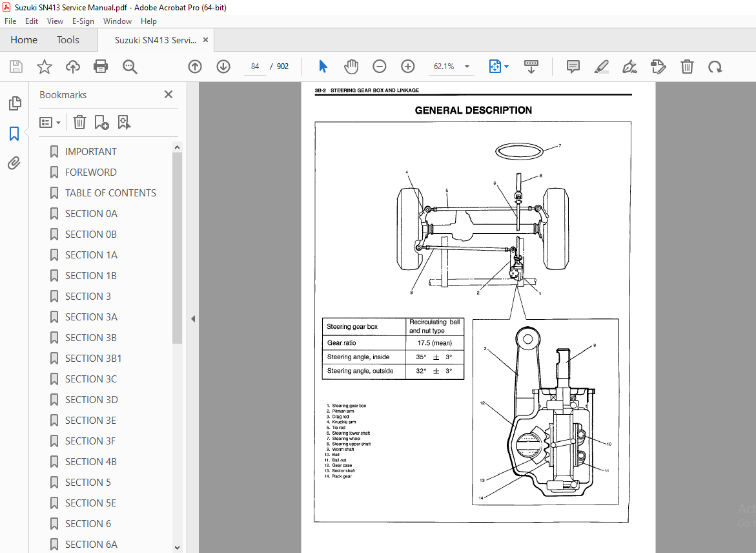Go to SECTION 3B bookmark
This screenshot has width=756, height=553.
[90, 338]
